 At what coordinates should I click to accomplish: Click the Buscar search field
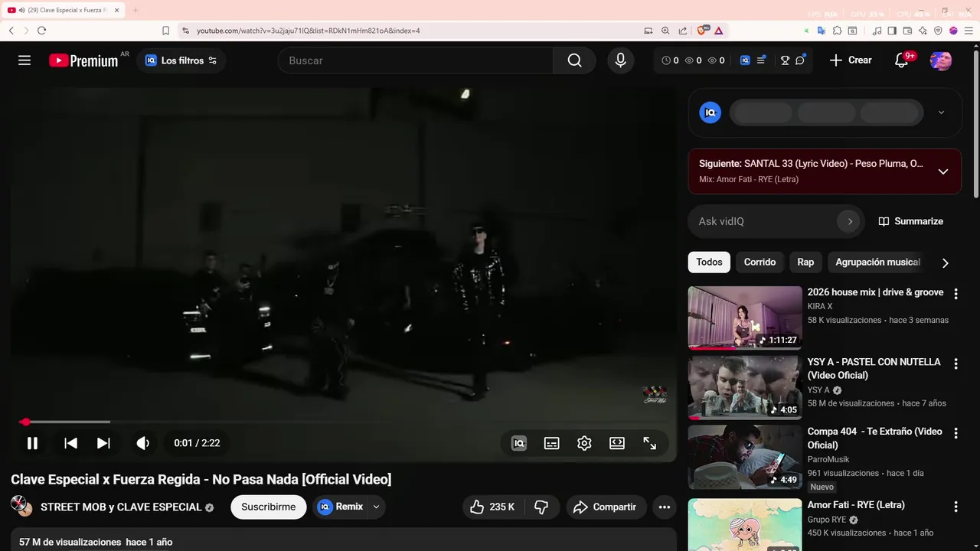[416, 60]
